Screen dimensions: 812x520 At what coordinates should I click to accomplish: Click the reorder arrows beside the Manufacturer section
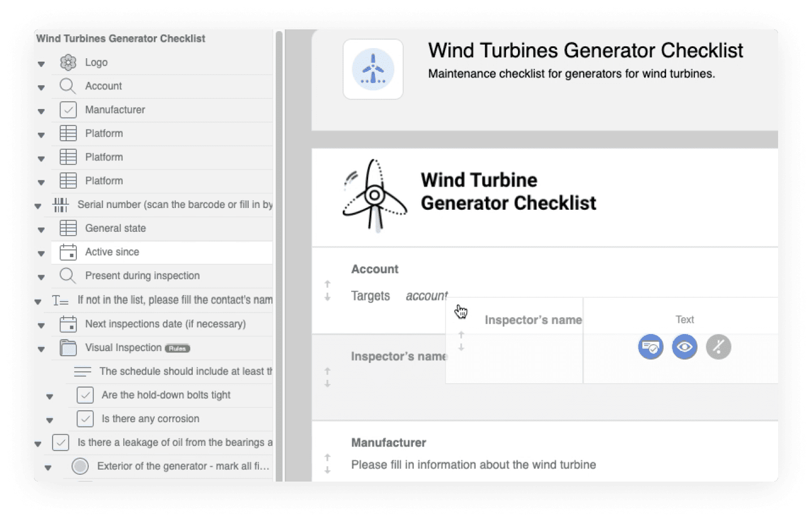coord(327,463)
